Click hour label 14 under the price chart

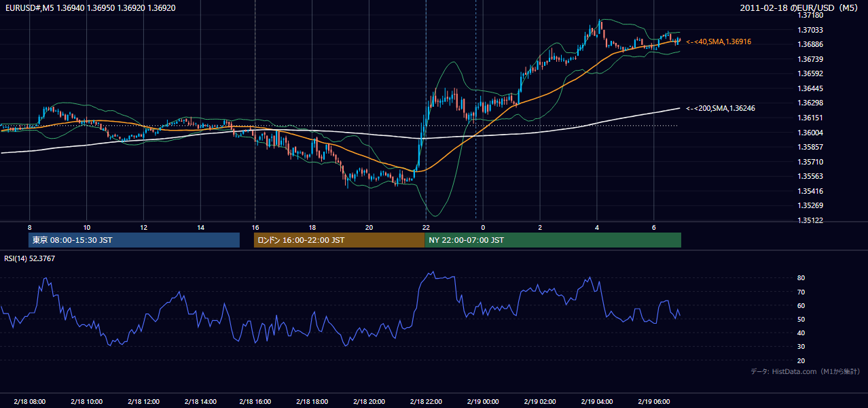point(200,227)
